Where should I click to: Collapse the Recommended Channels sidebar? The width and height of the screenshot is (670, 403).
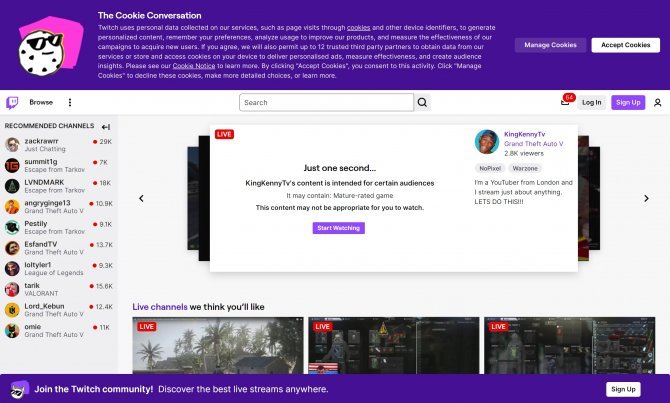click(x=106, y=126)
